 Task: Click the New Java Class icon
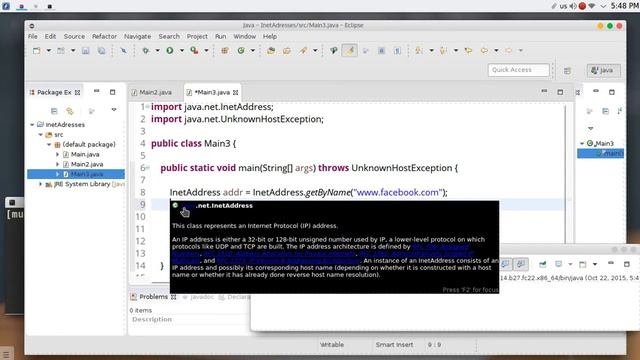(x=241, y=51)
